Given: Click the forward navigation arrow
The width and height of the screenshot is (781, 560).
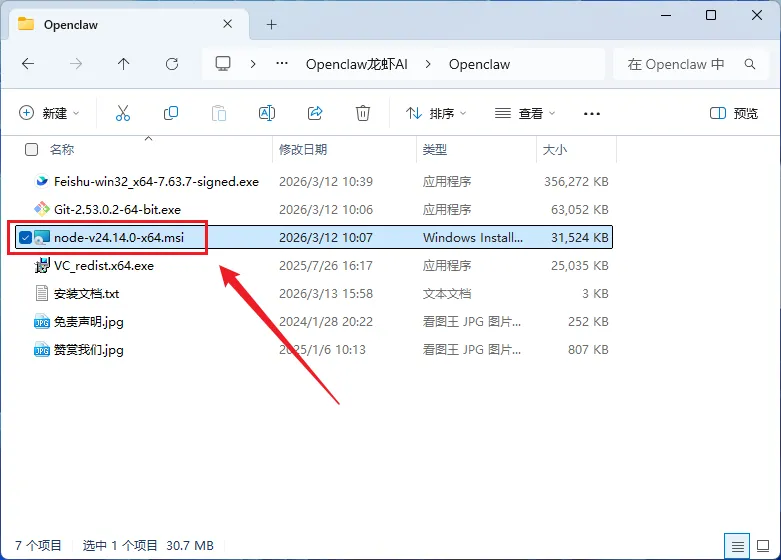Looking at the screenshot, I should point(76,64).
